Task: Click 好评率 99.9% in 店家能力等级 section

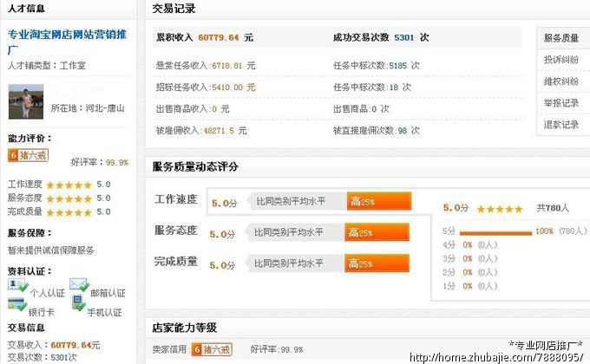Action: pos(277,350)
